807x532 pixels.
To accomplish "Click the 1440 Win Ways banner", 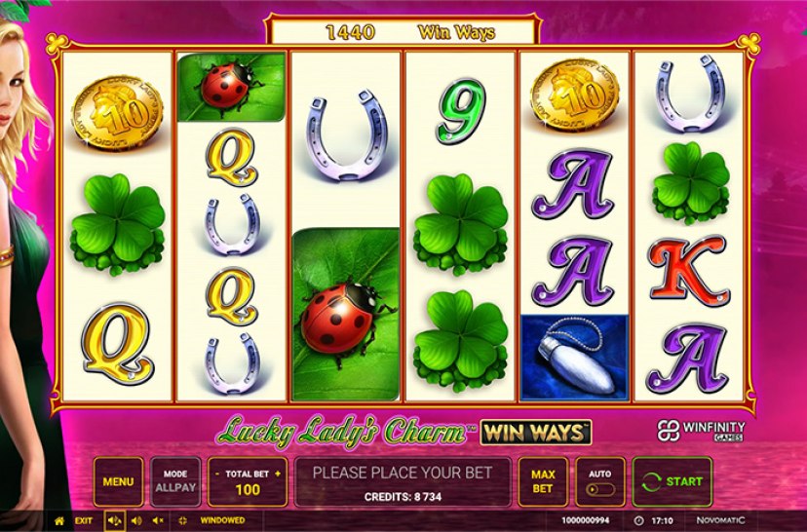I will pos(403,32).
